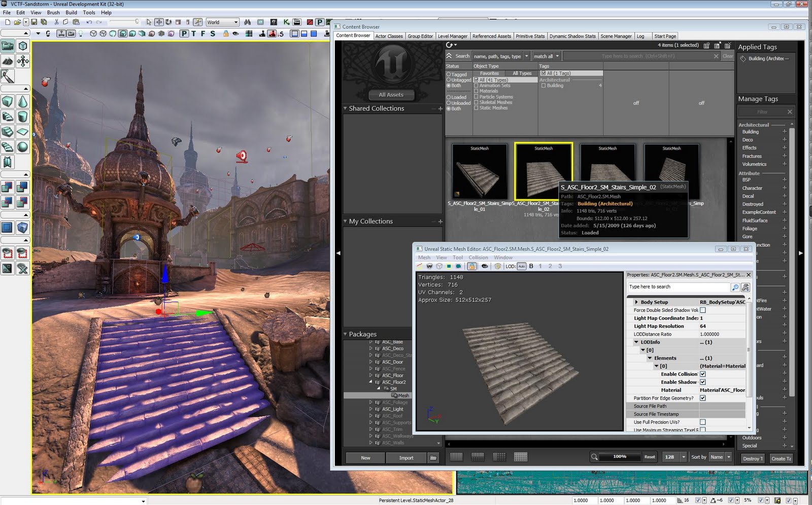Viewport: 812px width, 505px height.
Task: Check the Building tag filter
Action: click(545, 85)
